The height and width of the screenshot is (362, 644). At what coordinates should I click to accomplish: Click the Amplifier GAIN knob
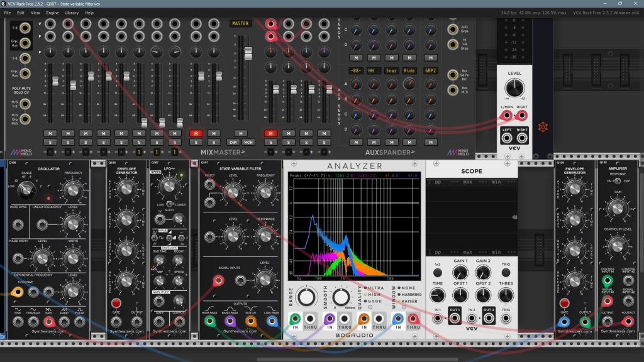[x=618, y=207]
